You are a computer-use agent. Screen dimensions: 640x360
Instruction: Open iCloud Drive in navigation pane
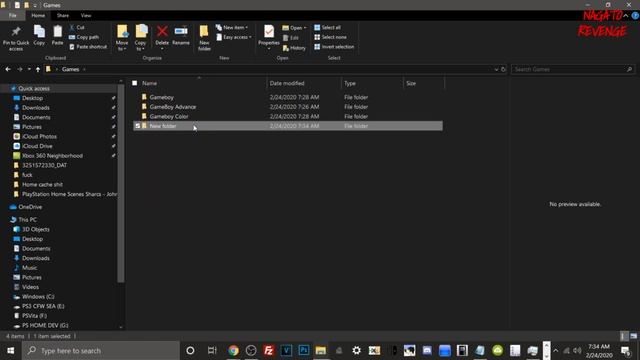click(37, 146)
